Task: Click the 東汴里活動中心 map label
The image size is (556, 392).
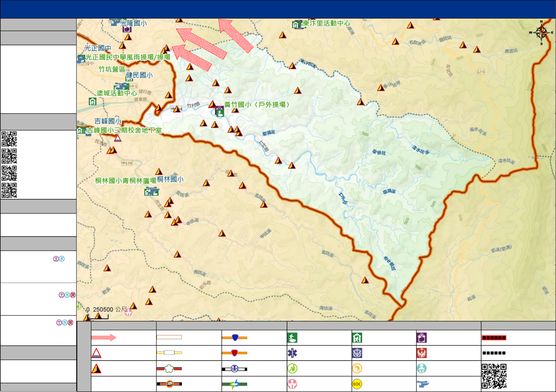Action: [326, 23]
